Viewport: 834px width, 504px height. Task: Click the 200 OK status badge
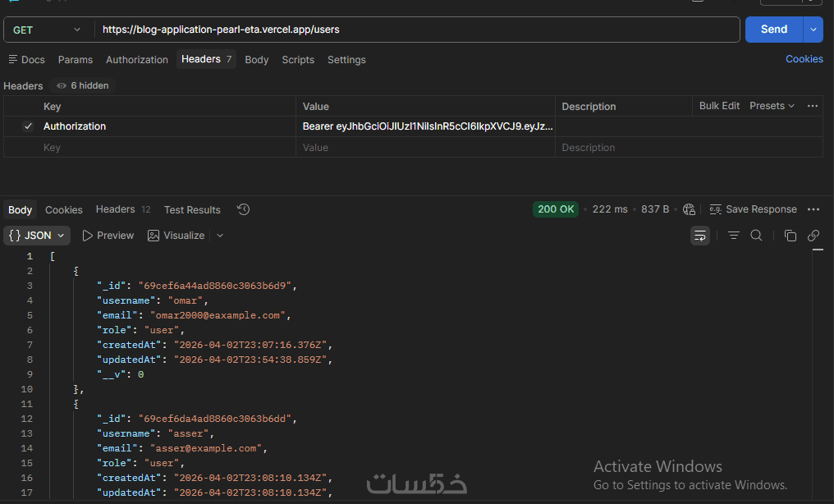coord(555,209)
